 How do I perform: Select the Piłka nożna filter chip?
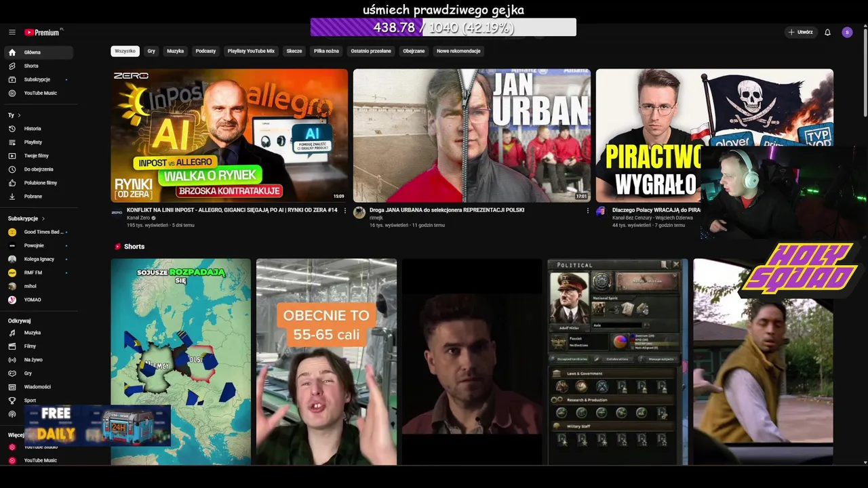pos(326,51)
